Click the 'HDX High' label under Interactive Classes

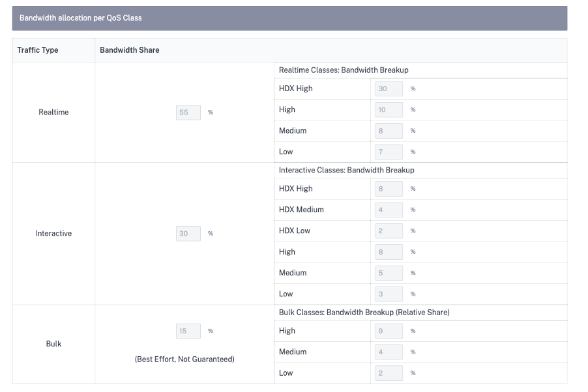(295, 188)
